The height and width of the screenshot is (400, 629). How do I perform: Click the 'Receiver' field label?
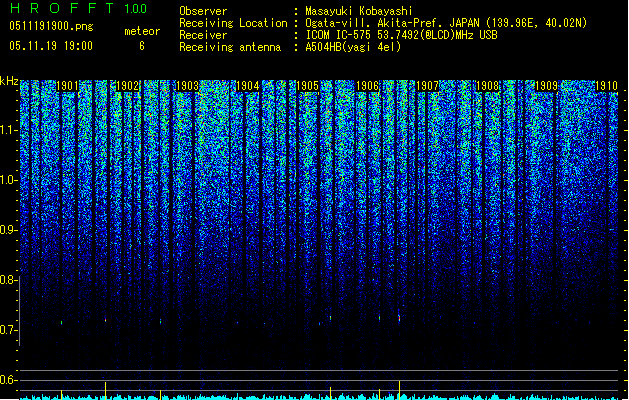(x=203, y=35)
